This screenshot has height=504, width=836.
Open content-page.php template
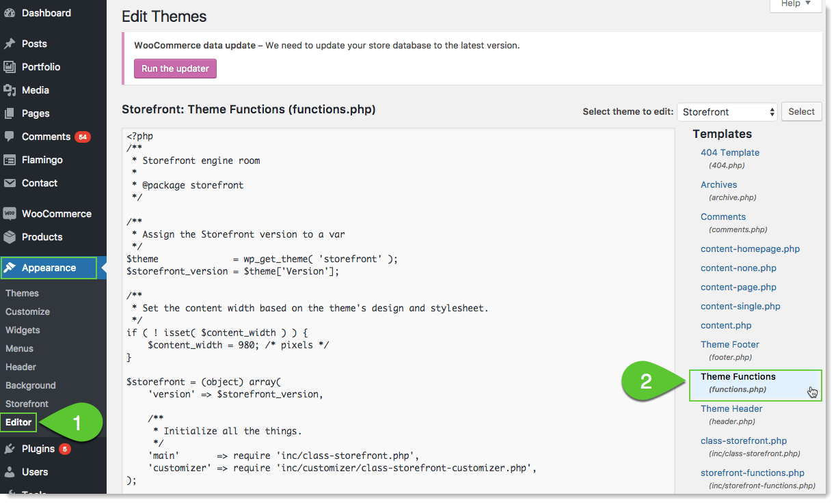point(738,287)
